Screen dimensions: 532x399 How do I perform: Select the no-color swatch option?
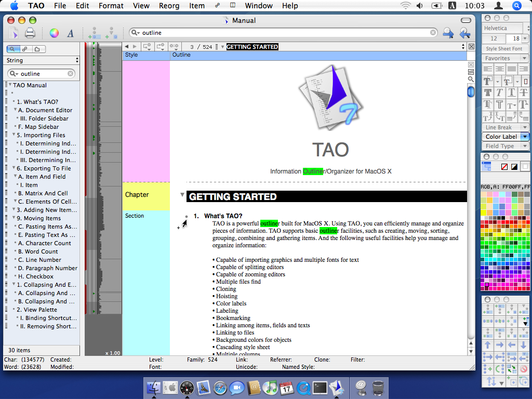[504, 167]
